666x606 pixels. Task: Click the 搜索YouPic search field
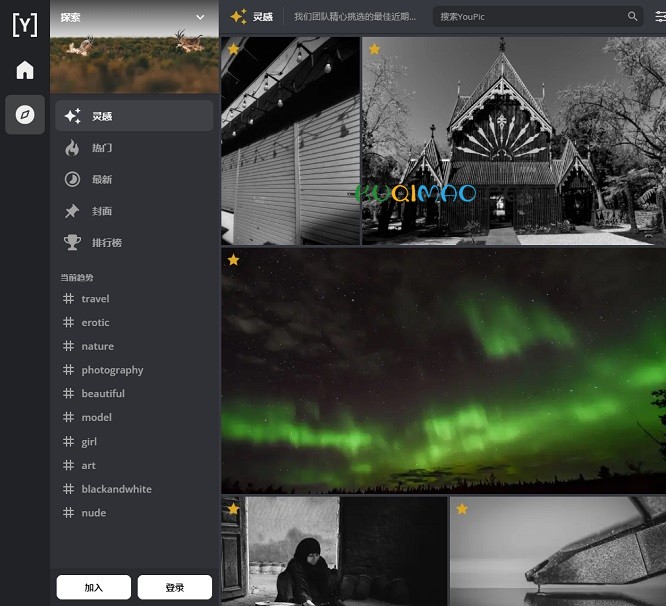(x=538, y=17)
